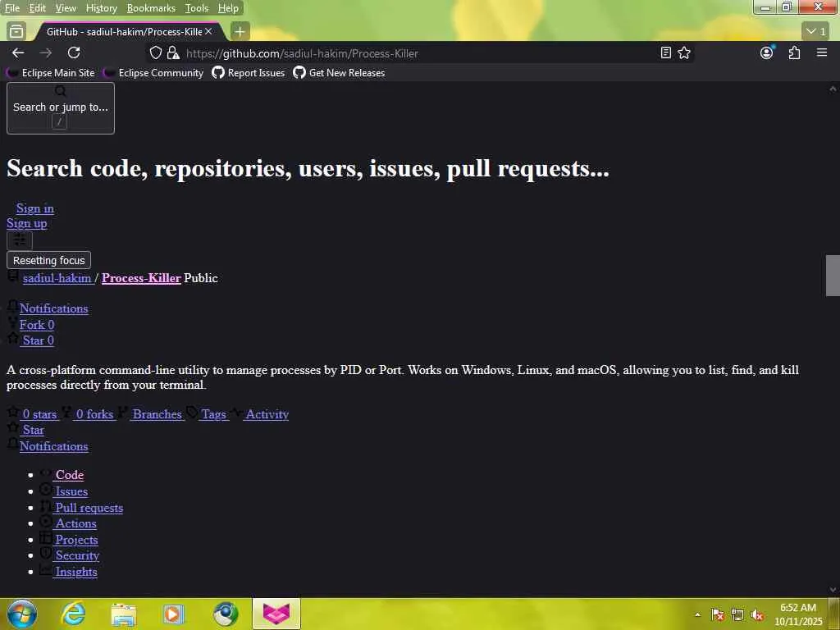Open a new browser tab
Viewport: 840px width, 630px height.
(x=240, y=32)
